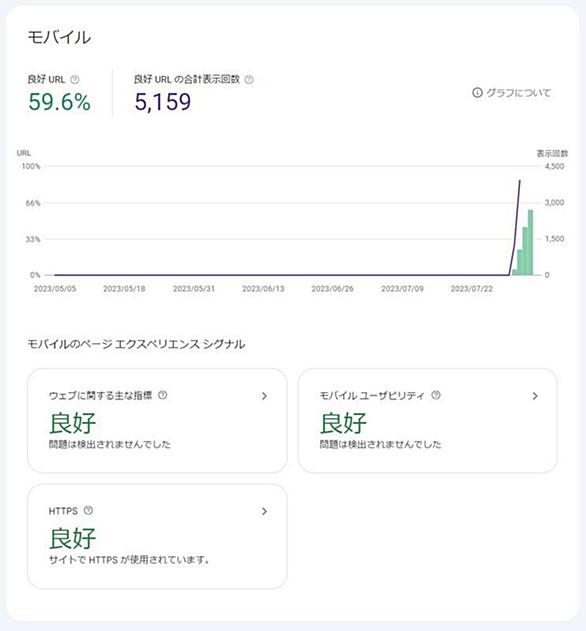Viewport: 586px width, 631px height.
Task: Click the purple line peak in chart
Action: click(x=520, y=181)
